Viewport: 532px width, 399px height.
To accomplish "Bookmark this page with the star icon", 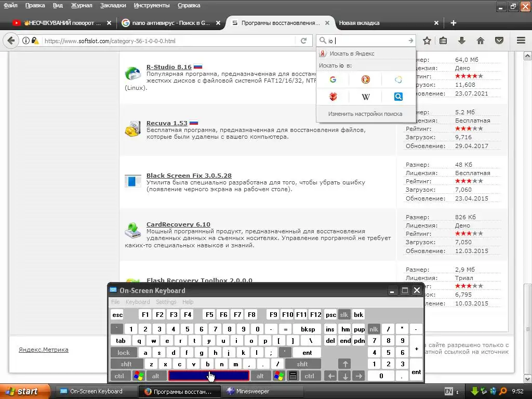I will click(427, 41).
